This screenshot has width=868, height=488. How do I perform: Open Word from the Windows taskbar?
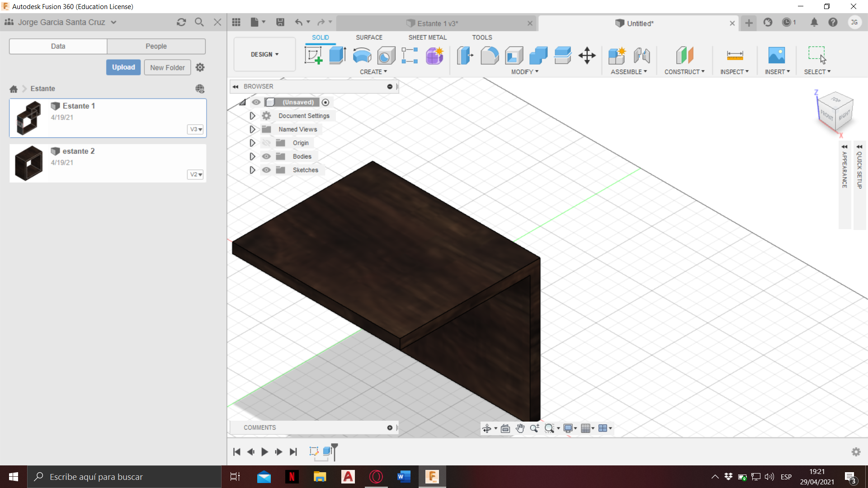click(x=404, y=477)
